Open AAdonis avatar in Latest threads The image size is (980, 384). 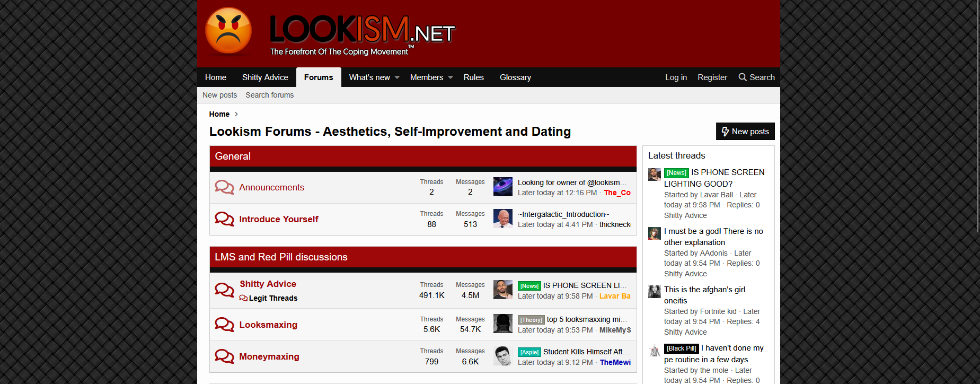tap(655, 233)
